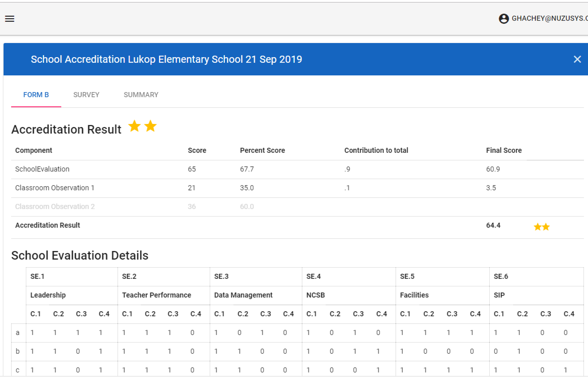Click the Teacher Performance heading cell
The image size is (588, 377).
pos(156,295)
